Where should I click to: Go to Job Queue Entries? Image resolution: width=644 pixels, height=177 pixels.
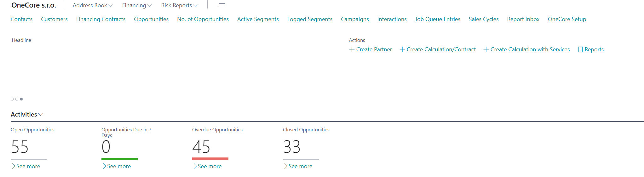438,19
